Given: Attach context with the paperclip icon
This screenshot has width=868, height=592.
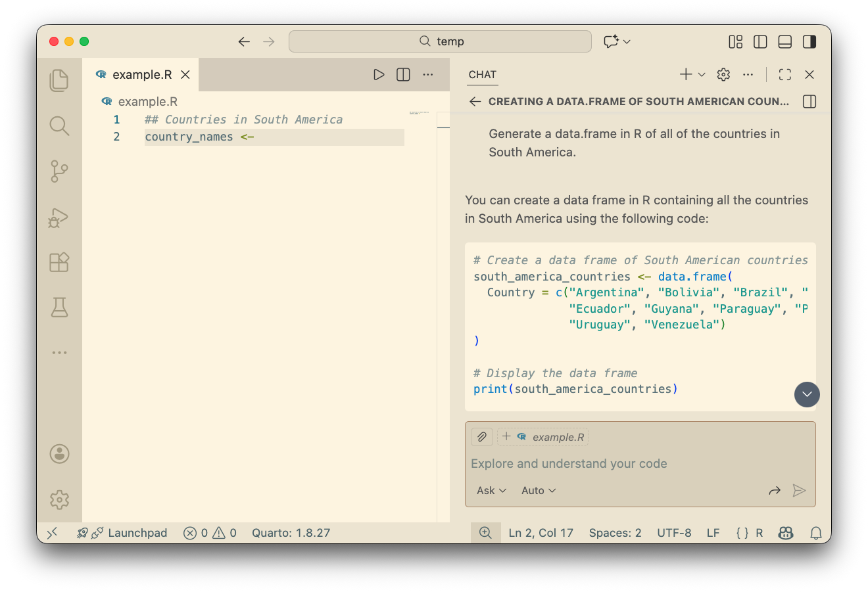Looking at the screenshot, I should (x=482, y=437).
